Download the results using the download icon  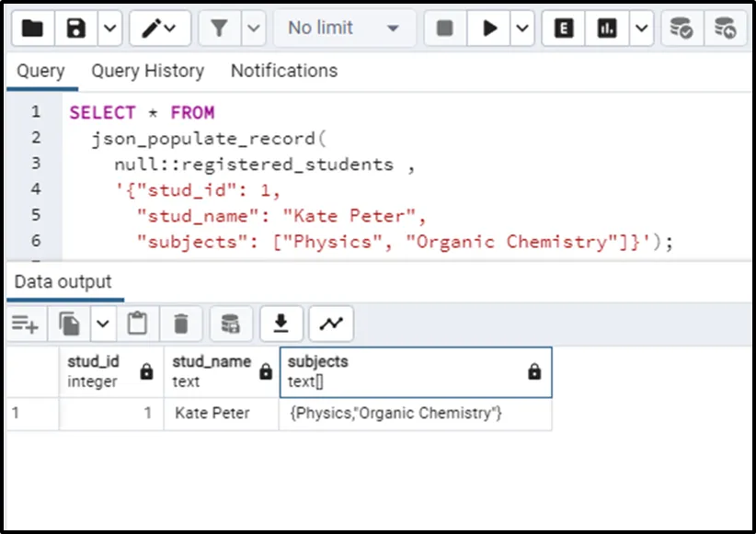tap(281, 324)
